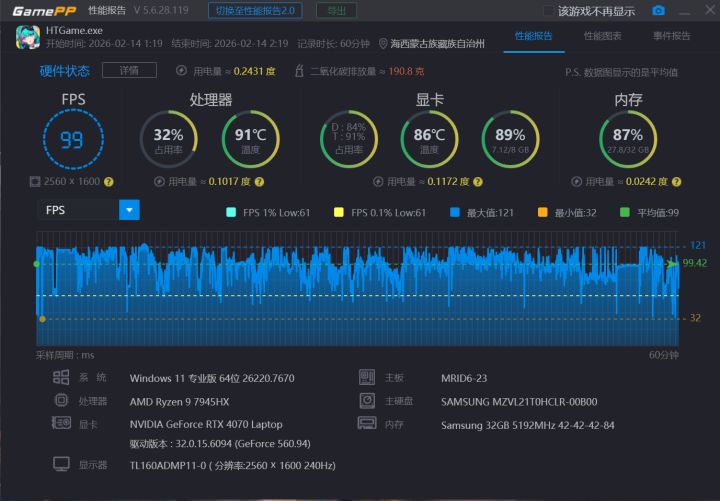
Task: Click the total power usage icon beside 0.2431 度
Action: 181,71
